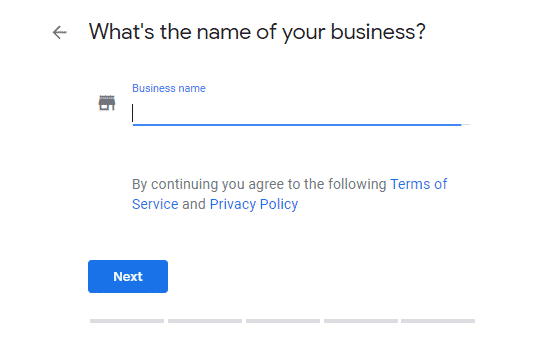Click the word 'business?' in the heading
This screenshot has height=362, width=549.
pos(378,32)
